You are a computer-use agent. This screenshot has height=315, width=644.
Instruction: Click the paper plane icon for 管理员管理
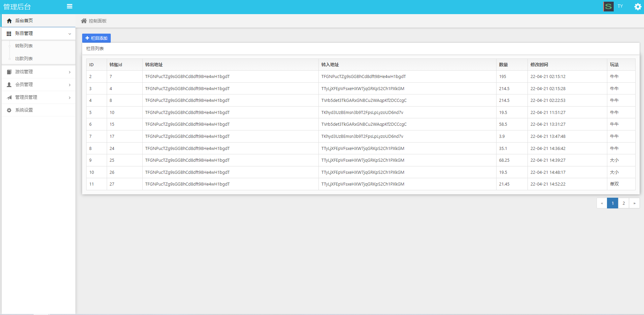click(9, 97)
